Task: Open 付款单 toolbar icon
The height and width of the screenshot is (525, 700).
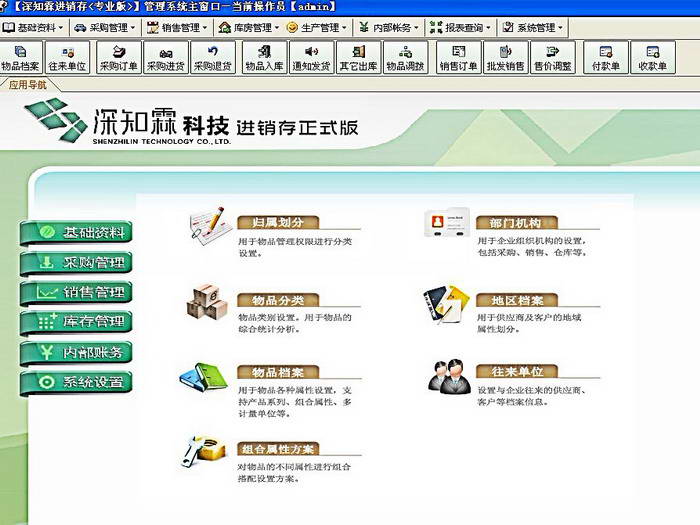Action: (606, 58)
